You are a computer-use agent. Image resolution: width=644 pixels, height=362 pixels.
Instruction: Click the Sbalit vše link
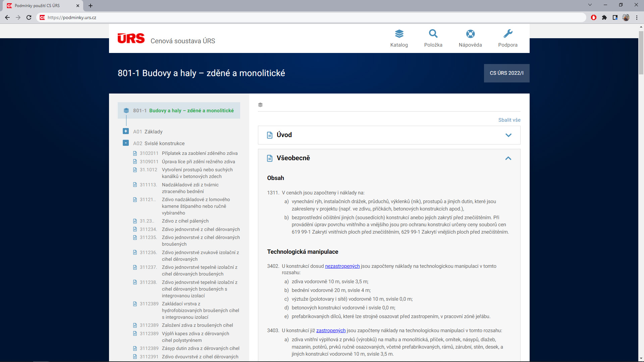coord(509,120)
